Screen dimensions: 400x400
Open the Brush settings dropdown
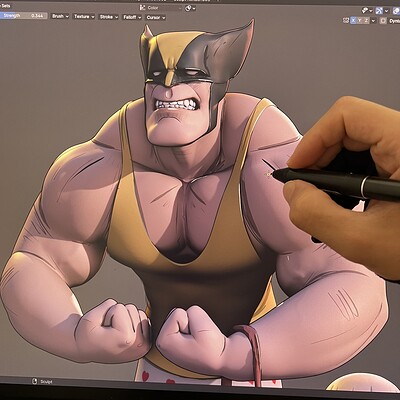click(x=60, y=16)
